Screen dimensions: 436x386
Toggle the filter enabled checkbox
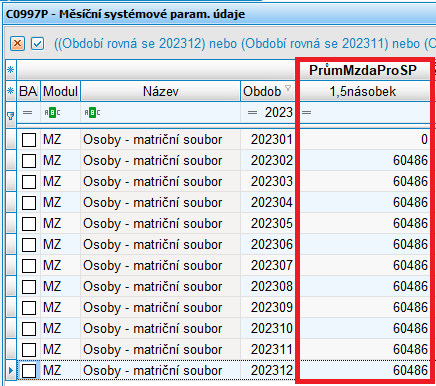pyautogui.click(x=38, y=44)
